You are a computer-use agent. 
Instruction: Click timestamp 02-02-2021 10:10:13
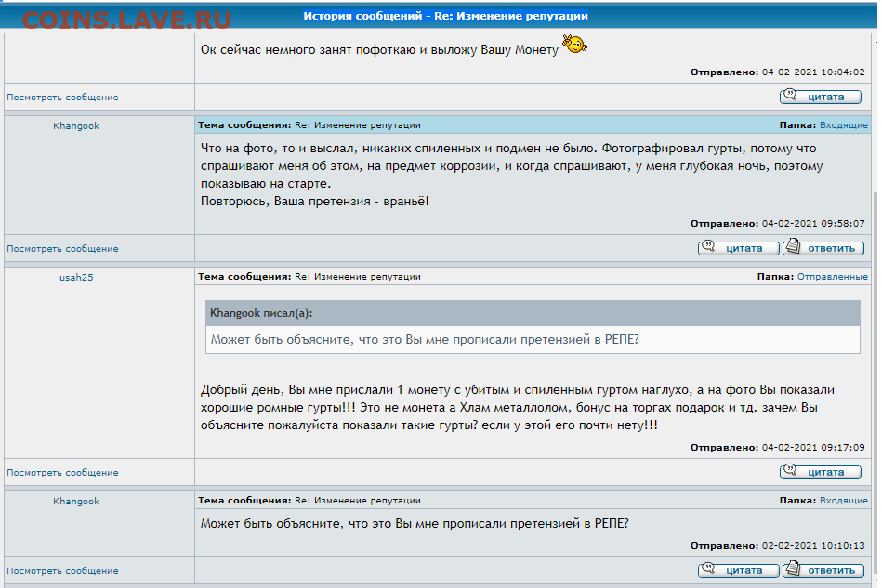pos(813,546)
